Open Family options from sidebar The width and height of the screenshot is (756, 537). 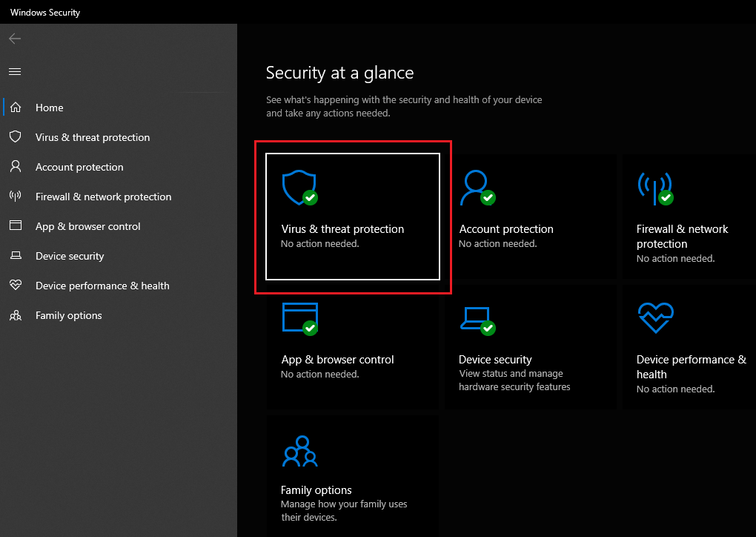tap(68, 315)
